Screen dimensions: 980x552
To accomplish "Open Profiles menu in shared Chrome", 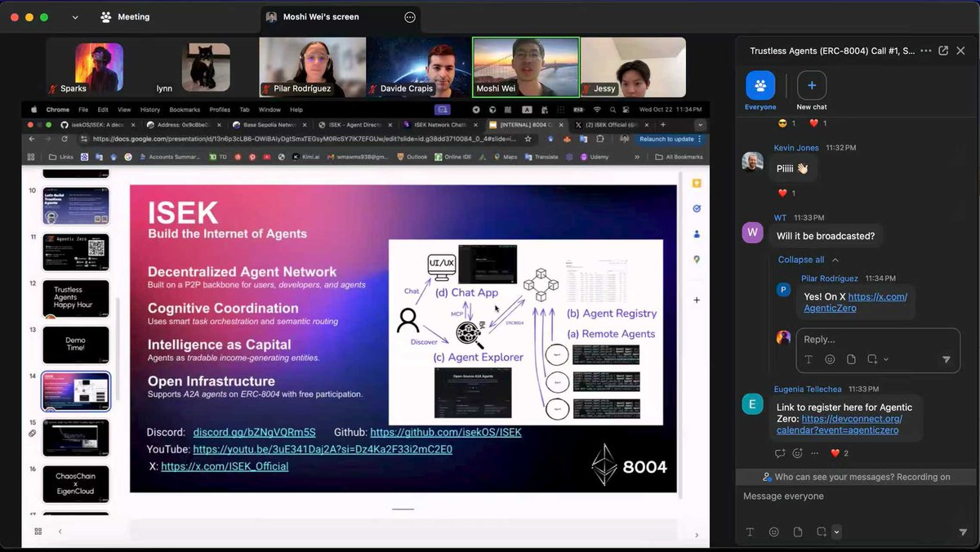I will (x=220, y=109).
